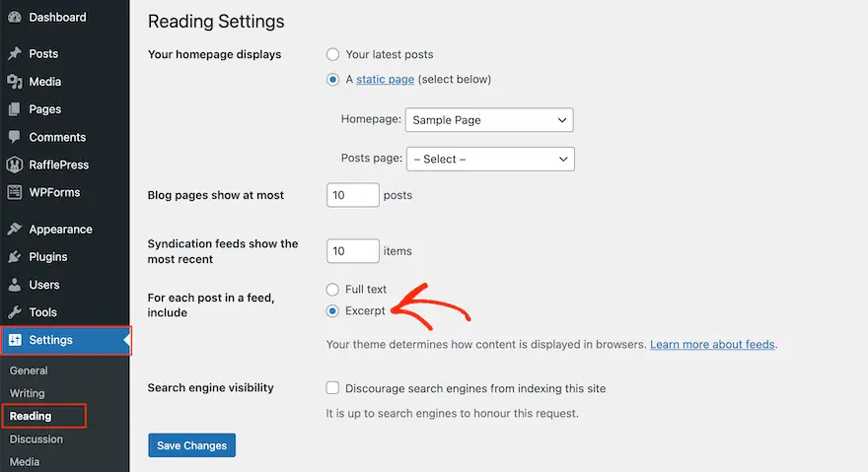Click the Posts pushpin icon
The width and height of the screenshot is (868, 472).
point(15,53)
